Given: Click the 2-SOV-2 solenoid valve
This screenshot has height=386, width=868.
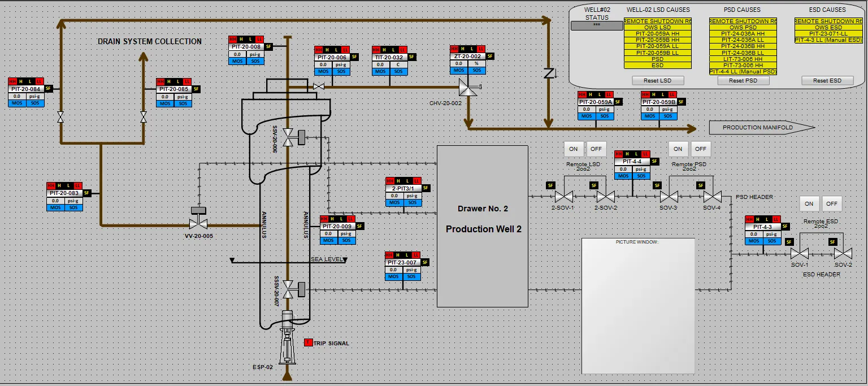Looking at the screenshot, I should [x=606, y=197].
